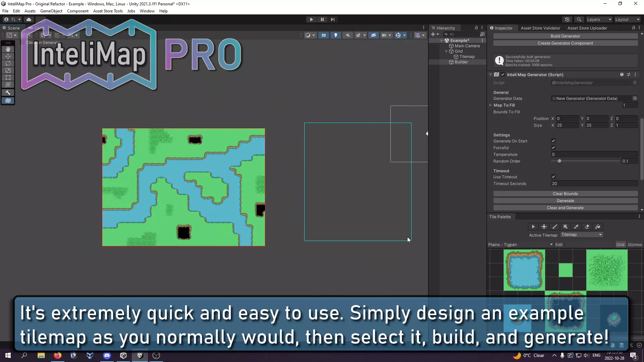Switch to Asset Store Uploader tab
644x362 pixels.
(587, 28)
